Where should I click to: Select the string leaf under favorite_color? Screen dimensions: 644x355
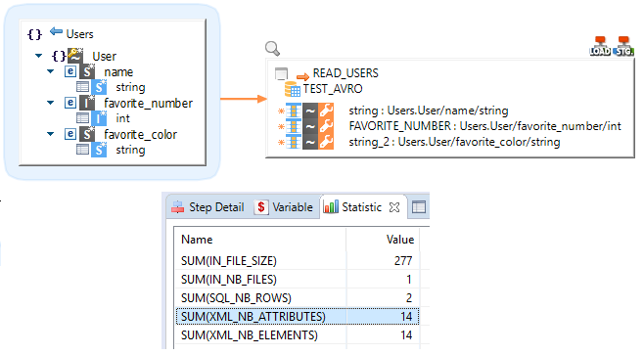[130, 150]
